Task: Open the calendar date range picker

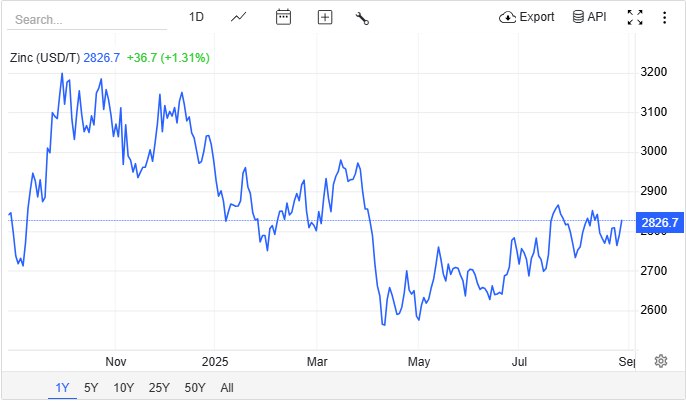Action: (283, 17)
